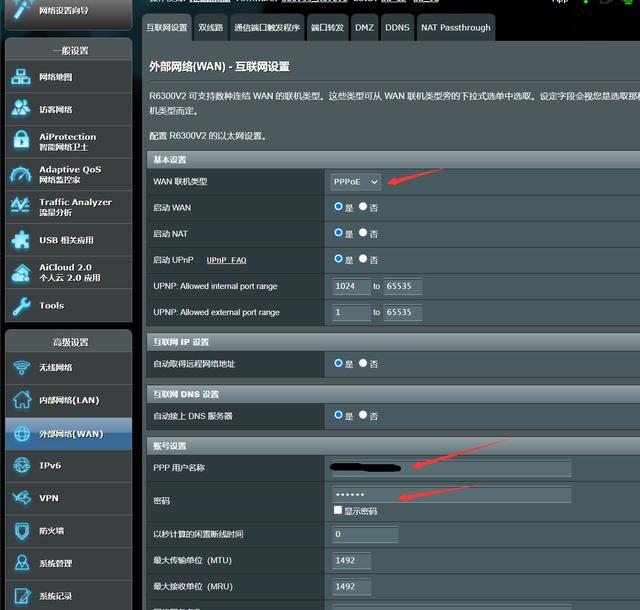
Task: Click UPNP external port end field 65535
Action: tap(402, 312)
